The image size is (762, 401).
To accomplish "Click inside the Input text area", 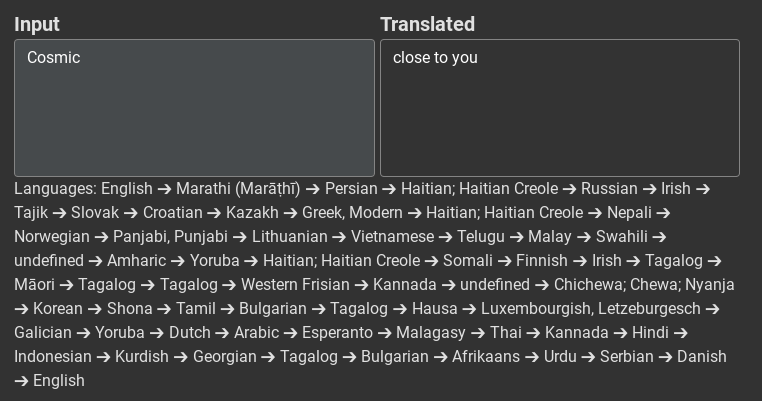I will (x=194, y=115).
